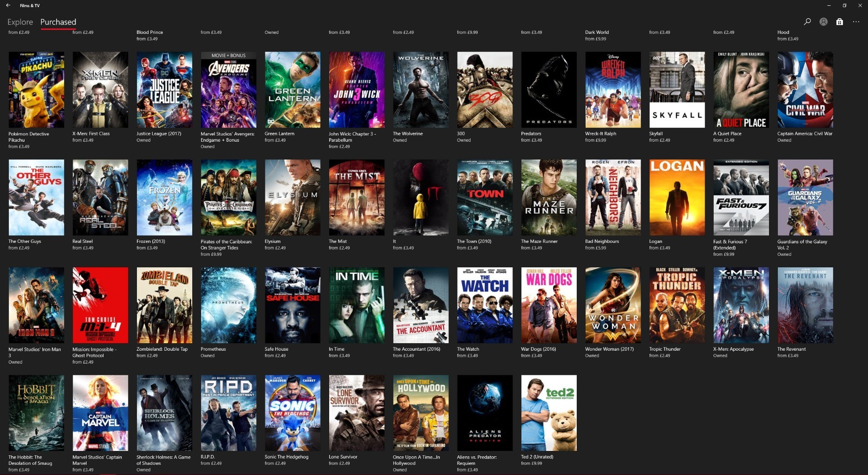Open The Mist poster
This screenshot has width=868, height=475.
point(356,197)
